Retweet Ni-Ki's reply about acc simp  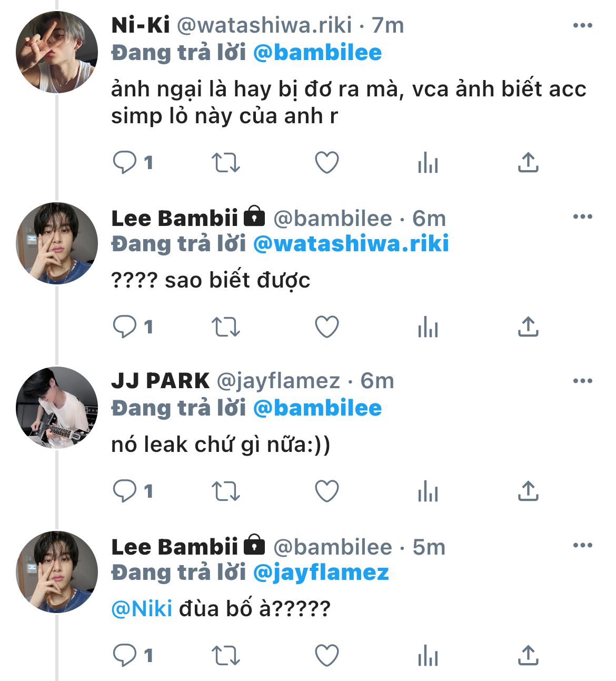click(225, 163)
